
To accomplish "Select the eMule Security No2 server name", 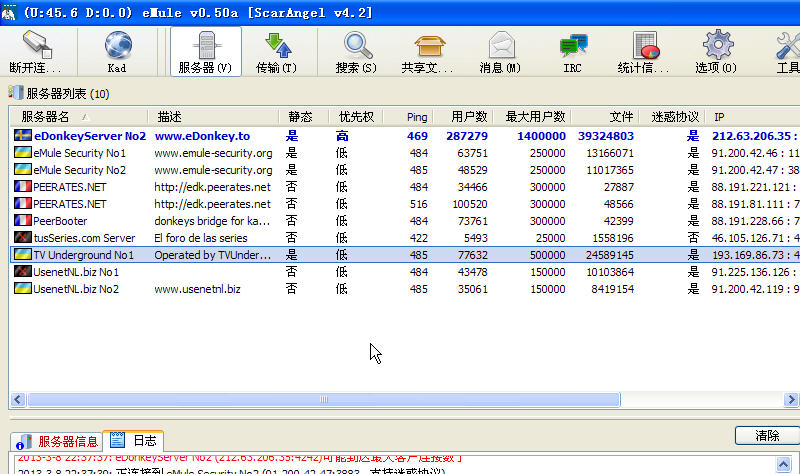I will click(x=79, y=170).
